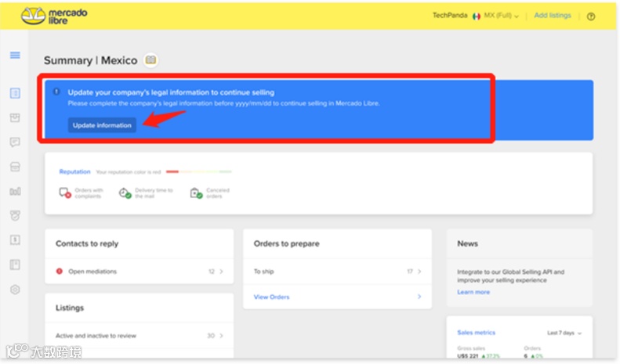Screen dimensions: 620x364
Task: Click the red alert icon beside Open mediations
Action: click(60, 271)
